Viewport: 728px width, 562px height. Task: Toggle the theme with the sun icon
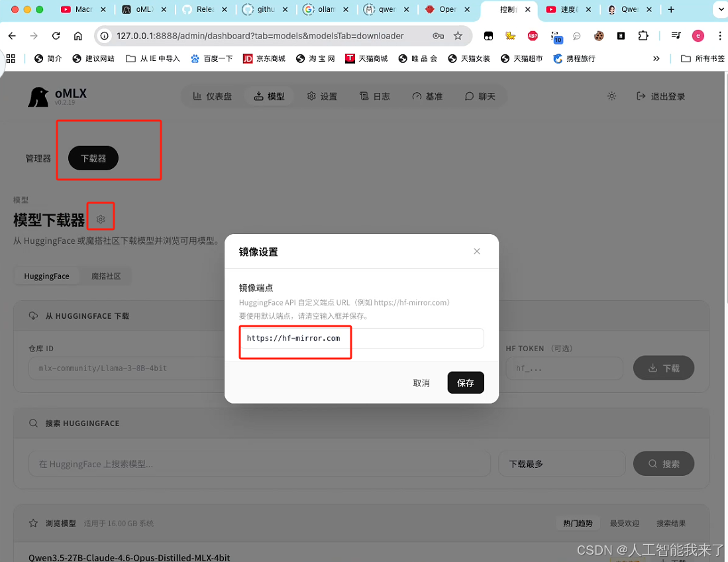click(x=611, y=95)
